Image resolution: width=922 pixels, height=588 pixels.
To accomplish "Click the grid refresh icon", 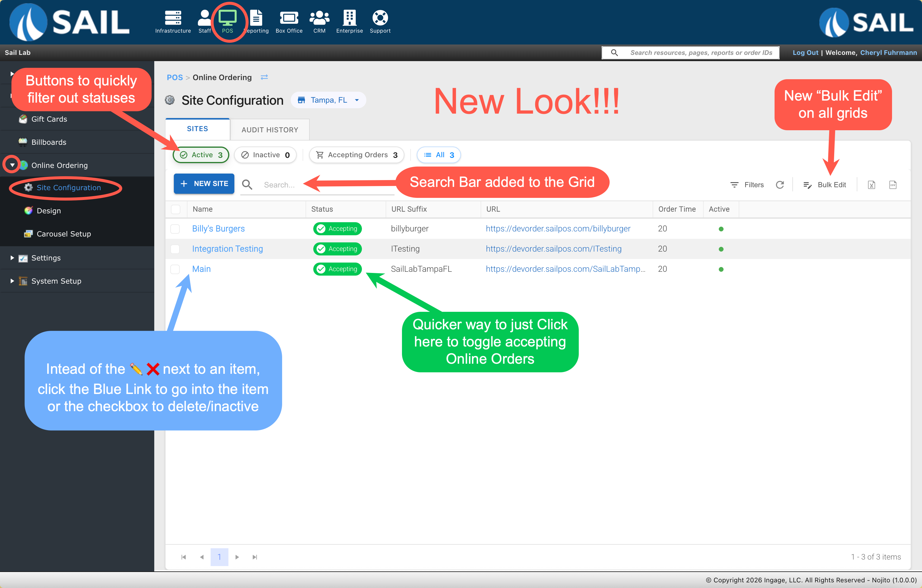I will 780,185.
